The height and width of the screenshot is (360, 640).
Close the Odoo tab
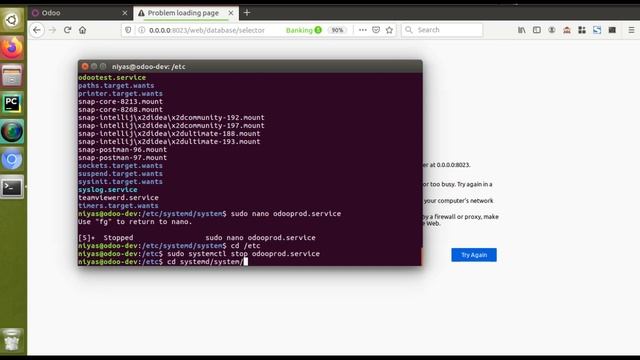coord(125,13)
